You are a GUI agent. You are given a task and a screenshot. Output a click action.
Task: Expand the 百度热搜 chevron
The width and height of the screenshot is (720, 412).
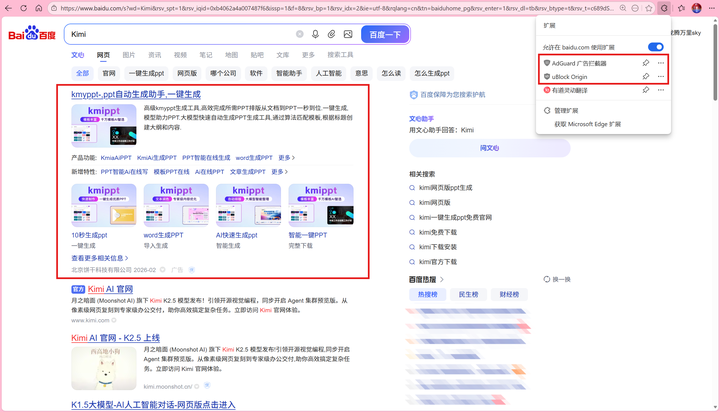click(x=442, y=279)
